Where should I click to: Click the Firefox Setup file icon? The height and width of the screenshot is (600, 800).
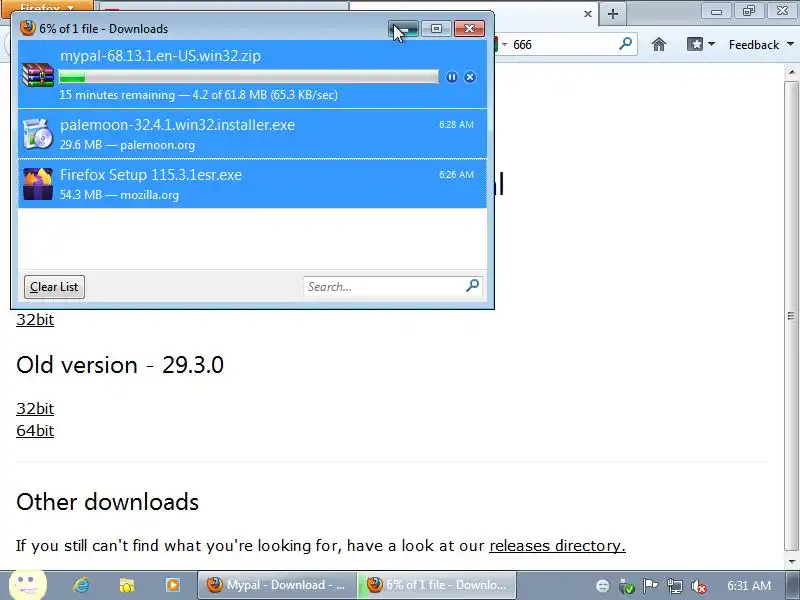tap(38, 183)
